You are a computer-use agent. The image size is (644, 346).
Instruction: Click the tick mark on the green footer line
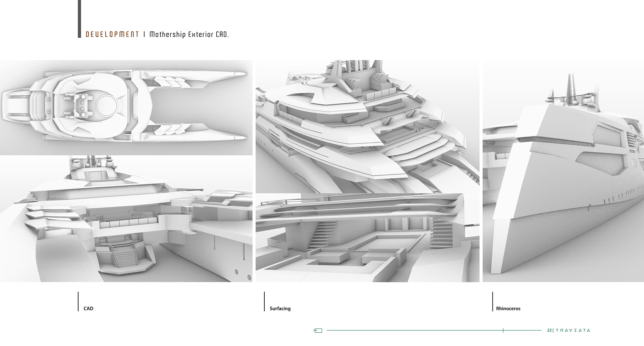[503, 330]
